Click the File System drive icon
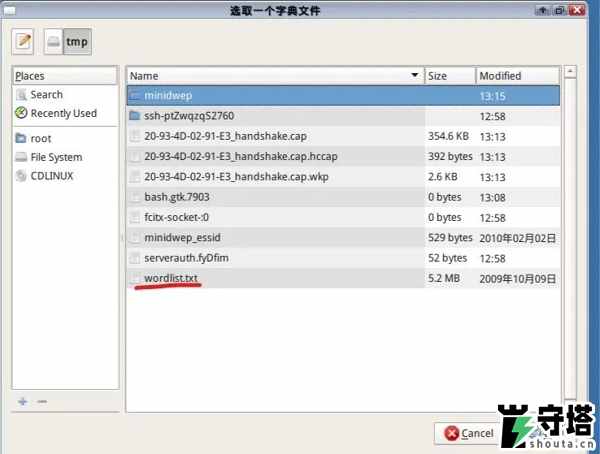600x454 pixels. coord(21,157)
